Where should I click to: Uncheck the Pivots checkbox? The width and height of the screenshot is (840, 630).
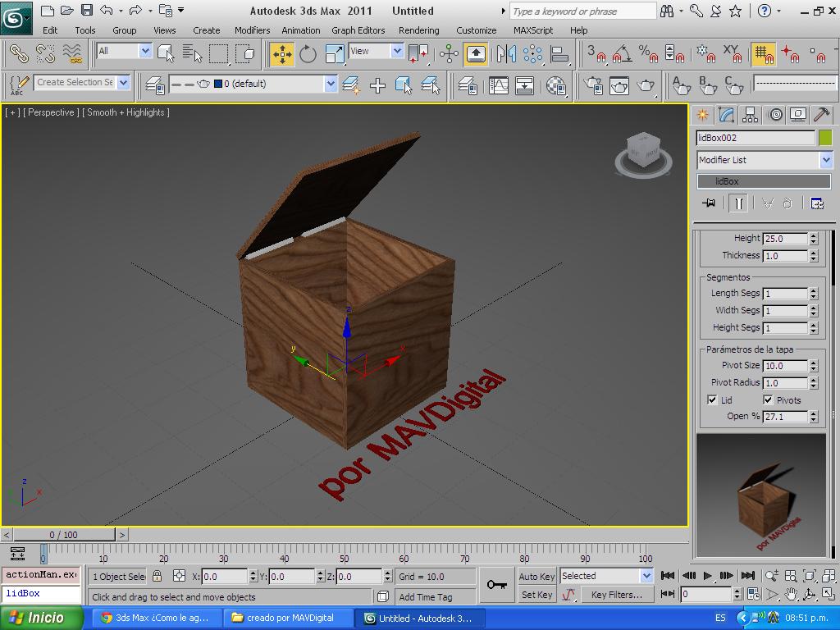click(x=768, y=399)
